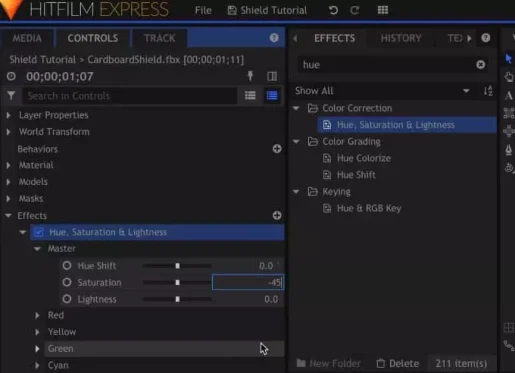Screen dimensions: 515x373
Task: Click the redo arrow icon
Action: (355, 10)
